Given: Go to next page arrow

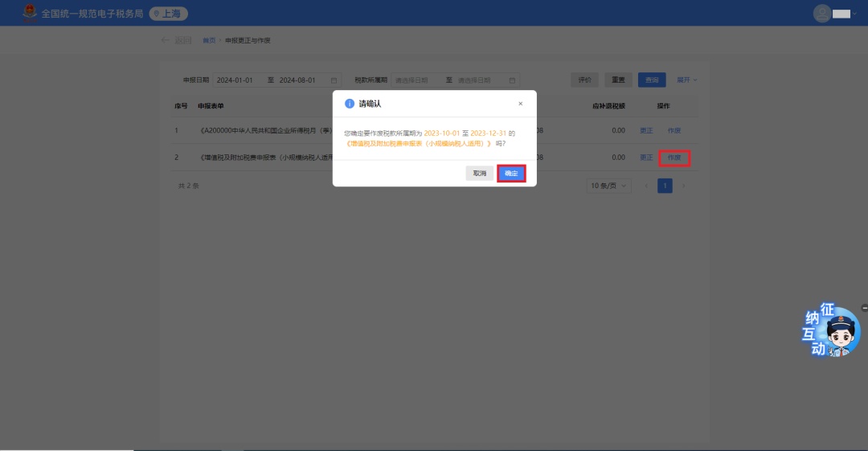Looking at the screenshot, I should pos(684,186).
